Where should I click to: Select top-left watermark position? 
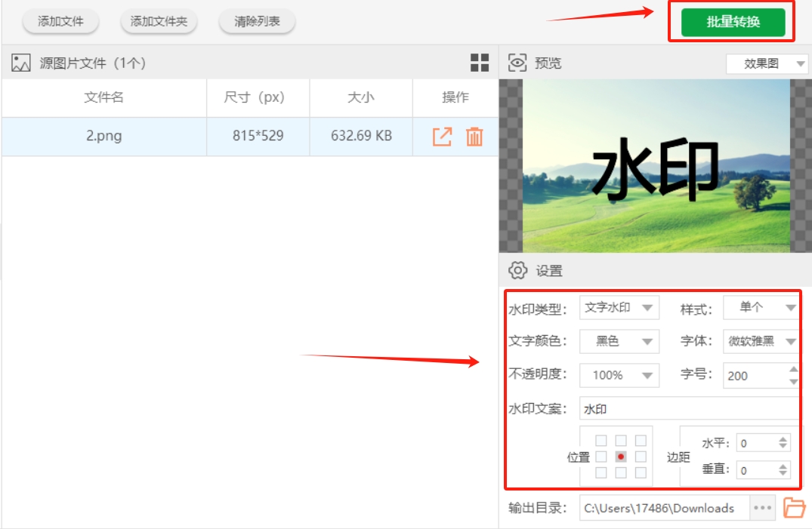pyautogui.click(x=601, y=441)
